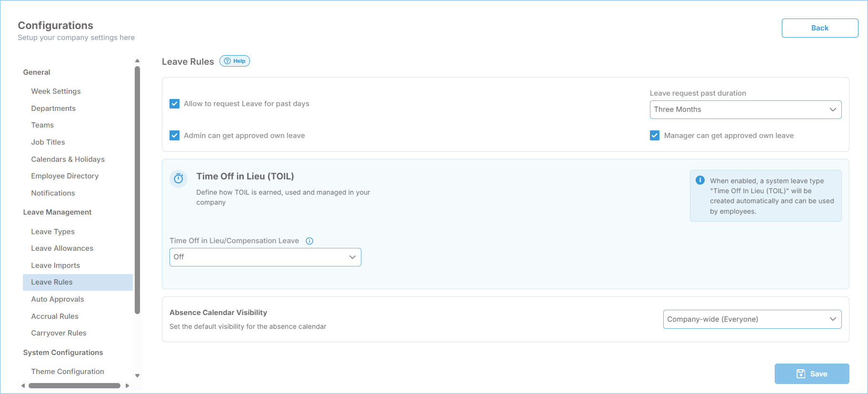The width and height of the screenshot is (868, 394).
Task: Click the Configurations page title
Action: (x=56, y=26)
